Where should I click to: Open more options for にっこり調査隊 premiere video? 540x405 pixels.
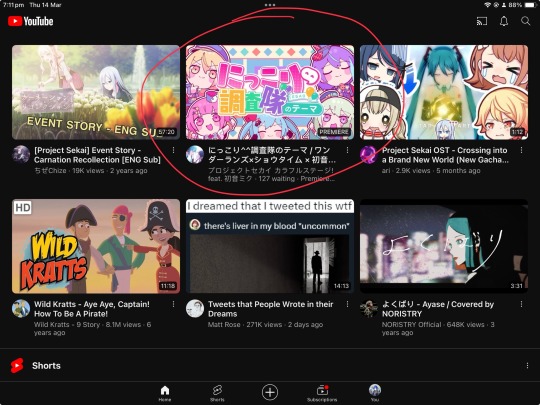pyautogui.click(x=347, y=150)
